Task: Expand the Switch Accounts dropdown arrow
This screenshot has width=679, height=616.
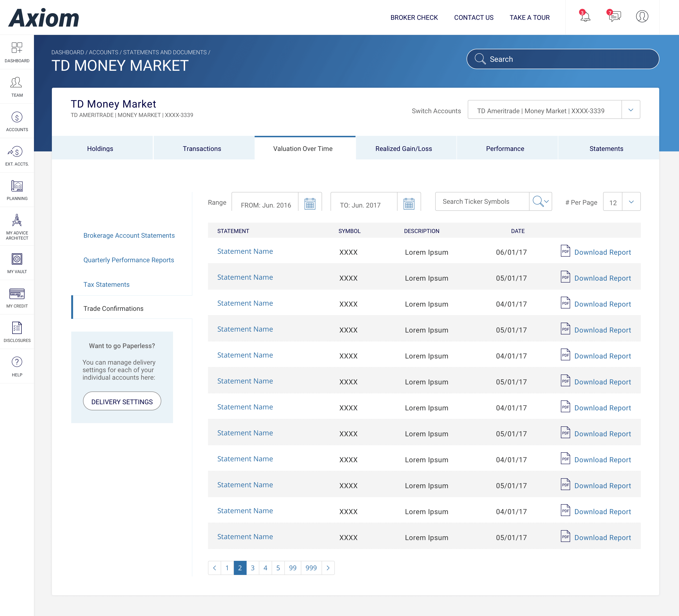Action: pyautogui.click(x=631, y=109)
